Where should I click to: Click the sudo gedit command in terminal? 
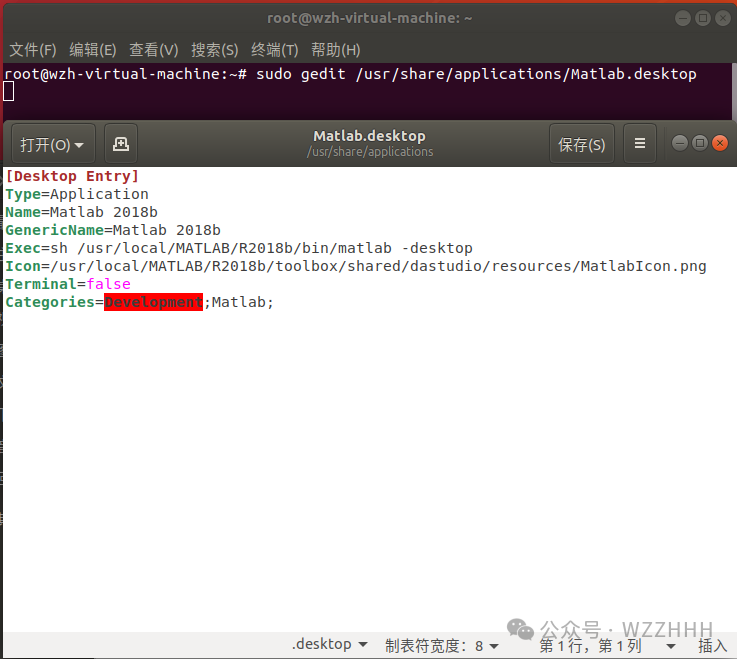[476, 74]
